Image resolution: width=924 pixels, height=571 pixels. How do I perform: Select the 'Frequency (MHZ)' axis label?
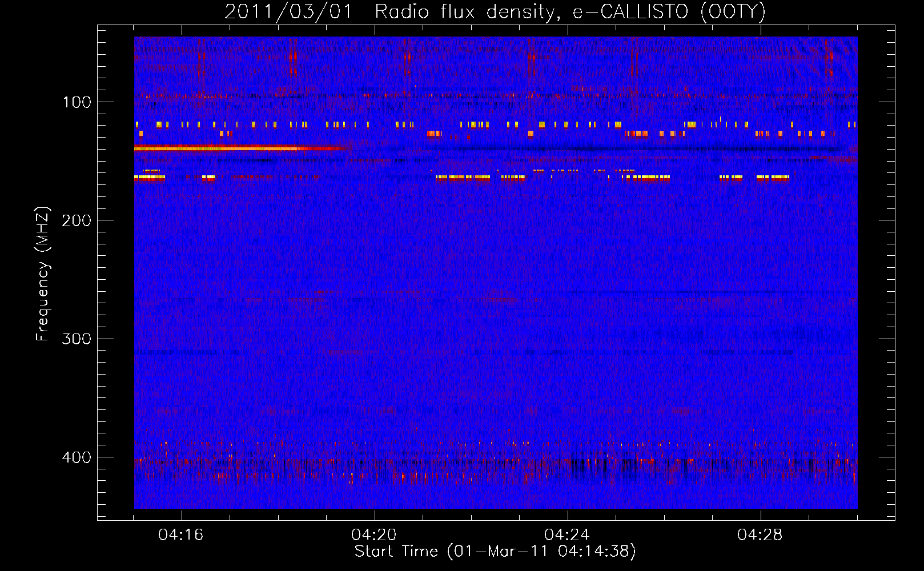[43, 274]
